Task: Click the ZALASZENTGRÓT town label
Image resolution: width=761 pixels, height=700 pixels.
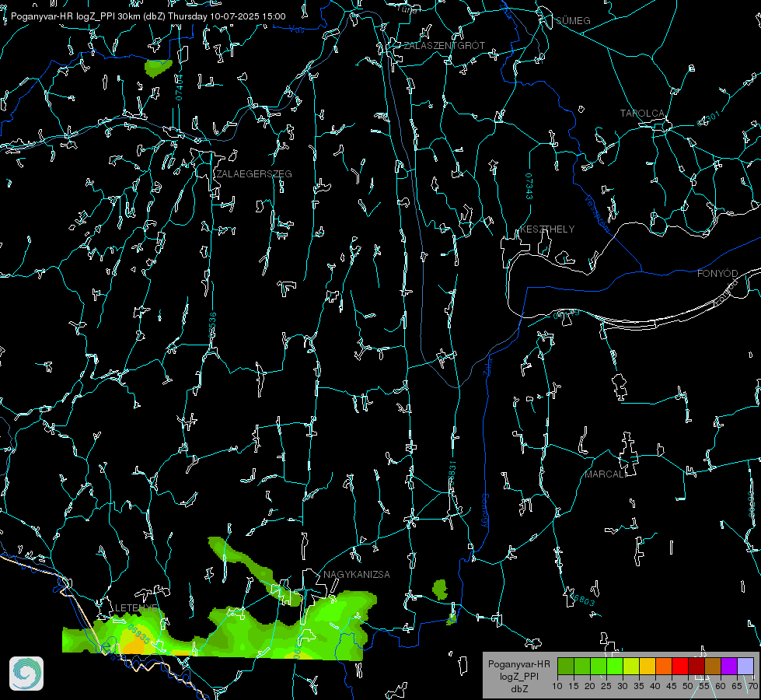Action: pyautogui.click(x=444, y=45)
